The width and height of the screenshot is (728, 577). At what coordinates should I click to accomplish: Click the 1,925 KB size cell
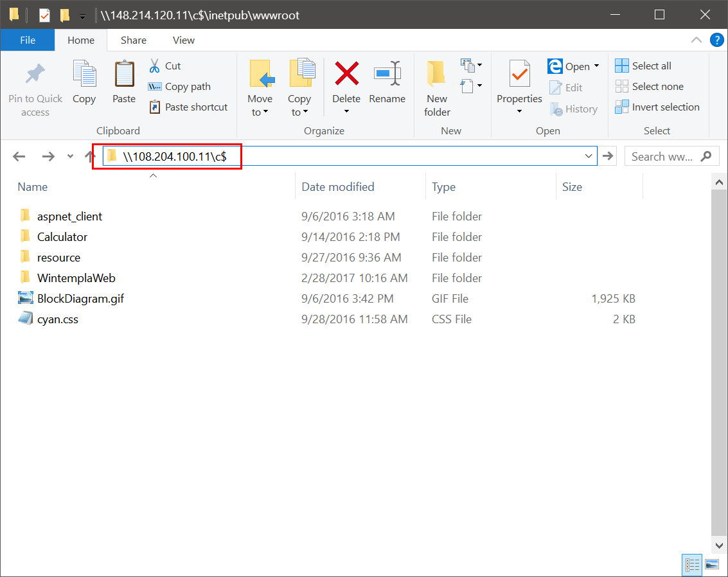click(x=613, y=299)
